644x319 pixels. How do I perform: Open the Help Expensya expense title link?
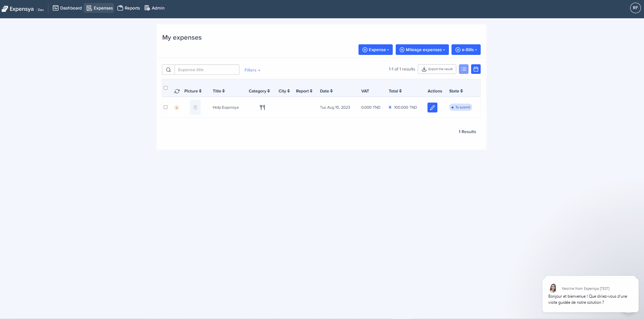pos(226,107)
